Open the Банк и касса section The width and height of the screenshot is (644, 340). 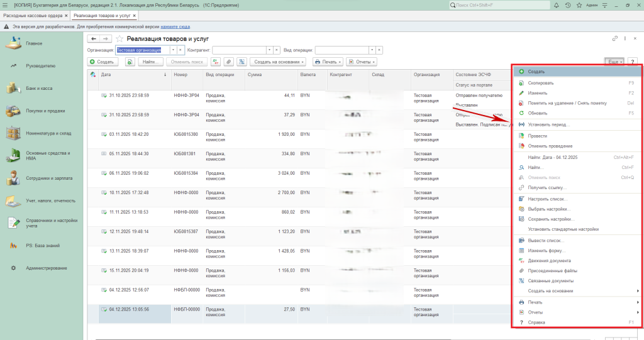pos(39,88)
